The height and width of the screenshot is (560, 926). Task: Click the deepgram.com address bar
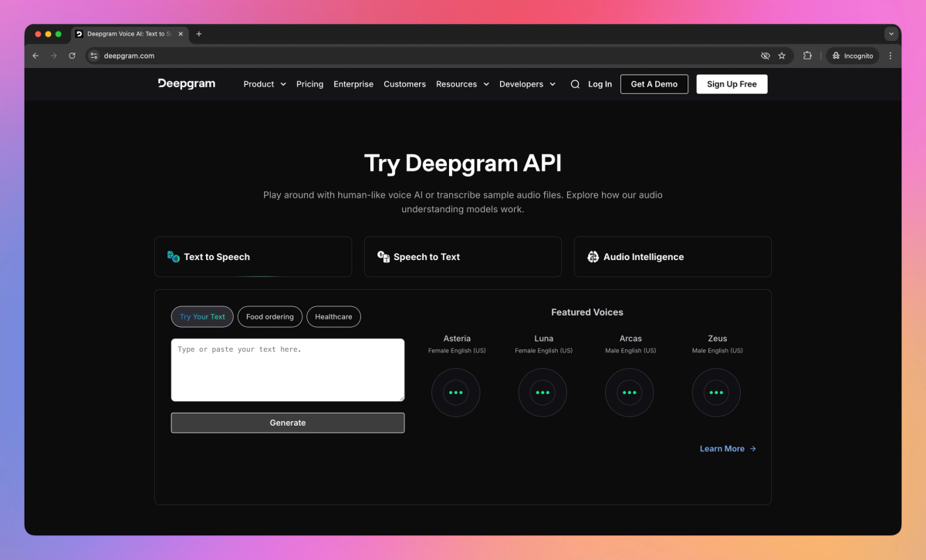point(424,56)
